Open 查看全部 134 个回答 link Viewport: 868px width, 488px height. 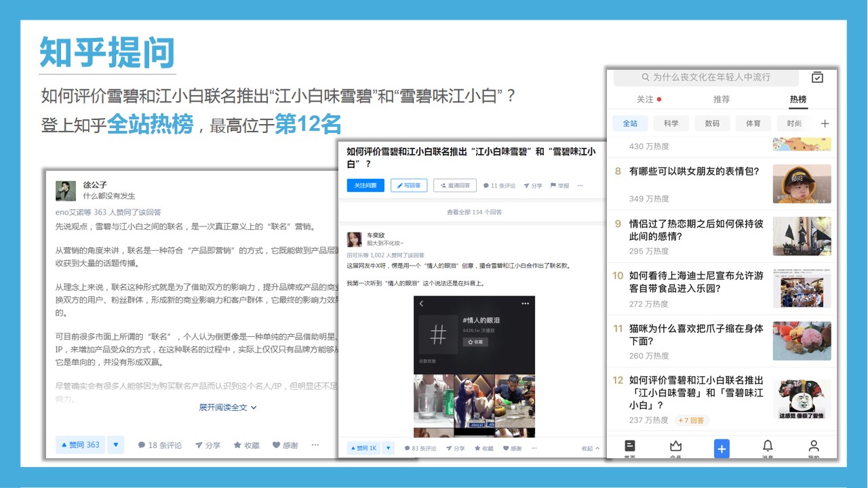click(x=474, y=212)
